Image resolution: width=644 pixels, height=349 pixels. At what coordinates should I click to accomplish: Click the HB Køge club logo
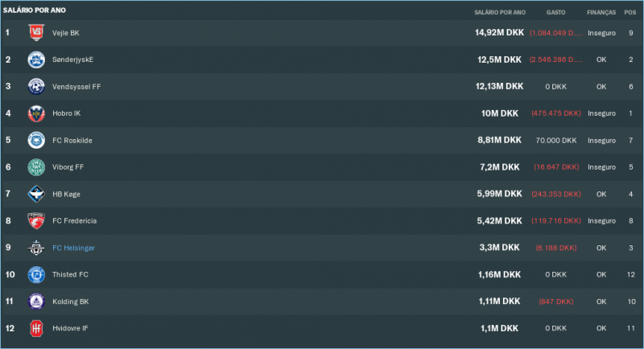point(36,194)
